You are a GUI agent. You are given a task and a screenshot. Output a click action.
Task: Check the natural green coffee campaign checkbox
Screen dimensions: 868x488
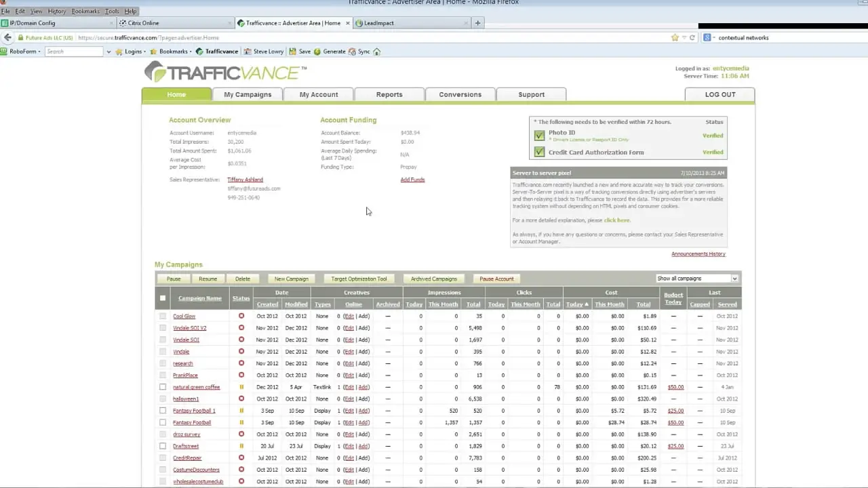pyautogui.click(x=162, y=387)
